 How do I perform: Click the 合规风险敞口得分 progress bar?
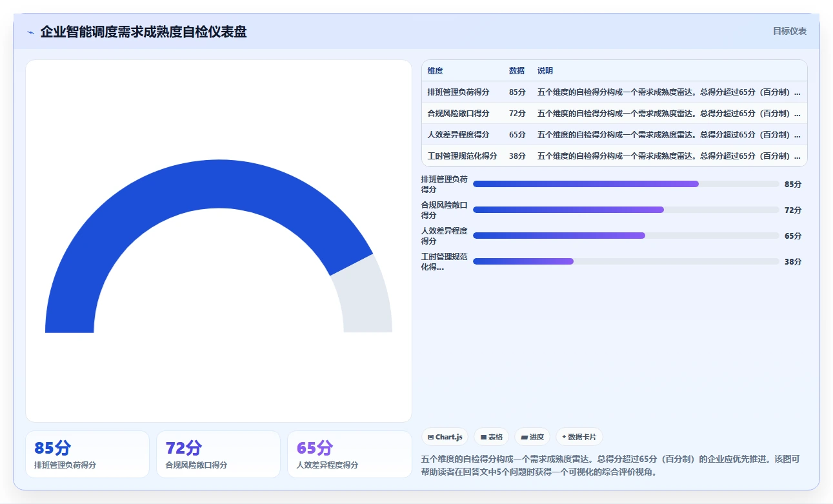(626, 210)
